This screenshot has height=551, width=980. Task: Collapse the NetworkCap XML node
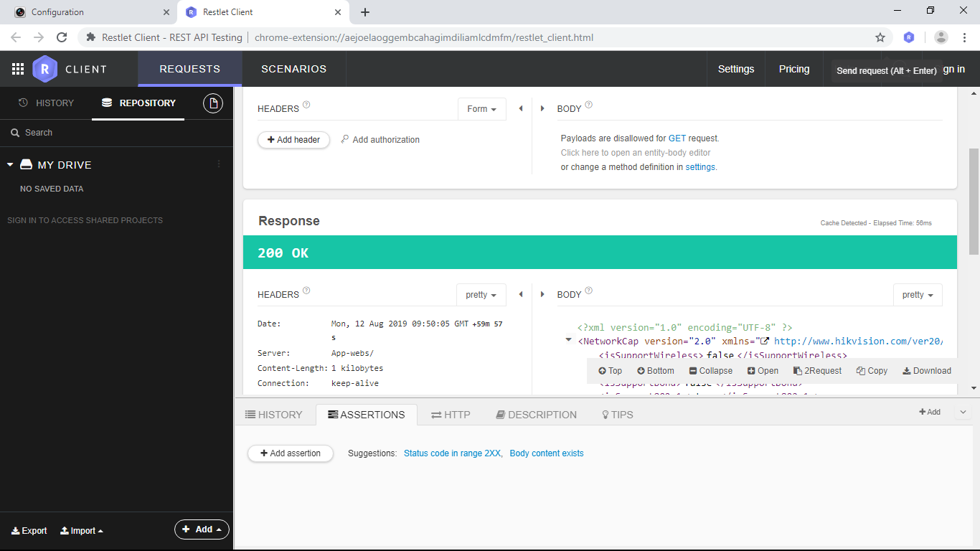click(x=568, y=340)
